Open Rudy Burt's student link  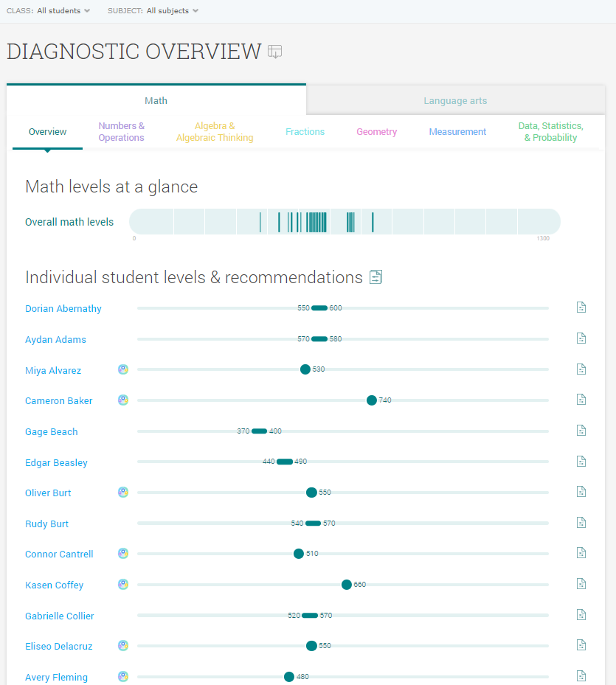pos(46,524)
